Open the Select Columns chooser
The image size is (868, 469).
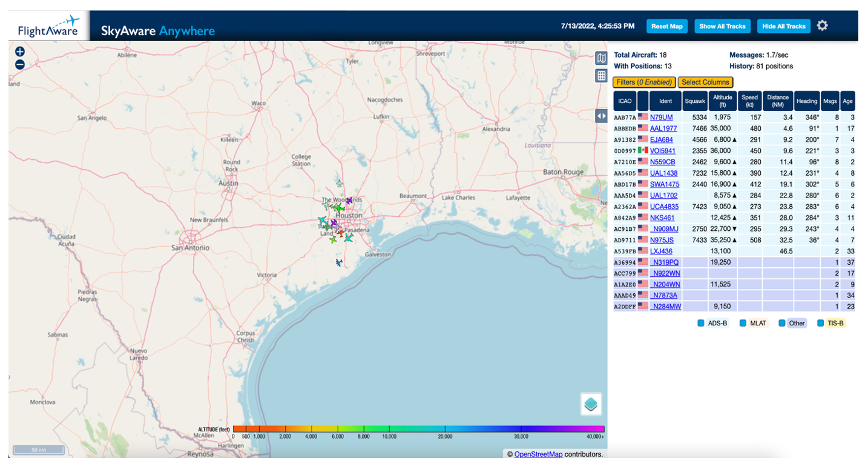(x=705, y=82)
